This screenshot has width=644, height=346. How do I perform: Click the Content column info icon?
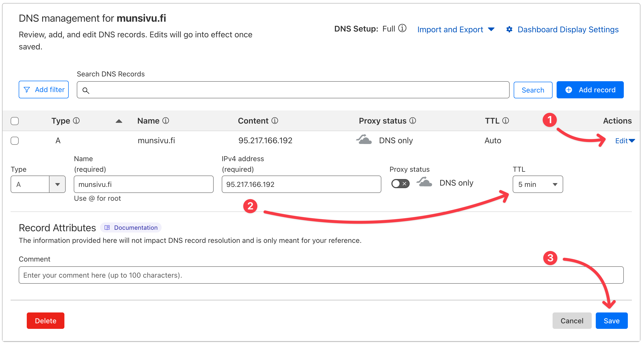[275, 121]
